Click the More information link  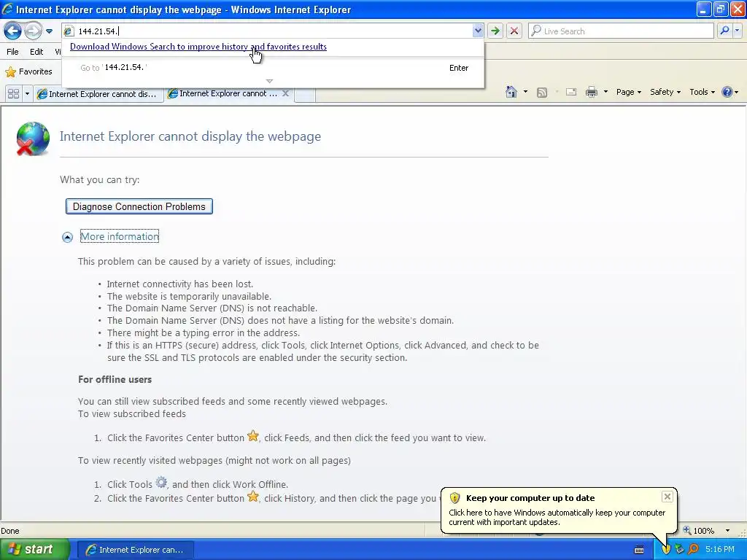120,237
